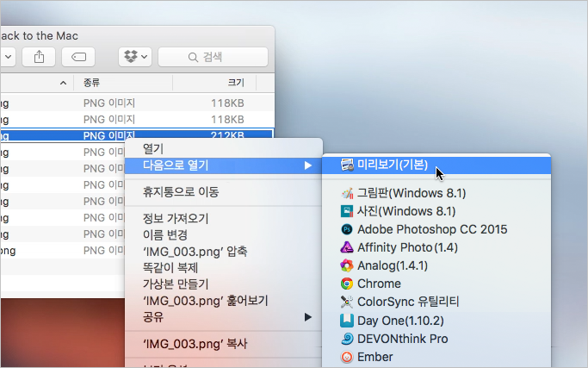Open with 사진(Windows 8.1) icon
Screen dimensions: 588x368
347,211
